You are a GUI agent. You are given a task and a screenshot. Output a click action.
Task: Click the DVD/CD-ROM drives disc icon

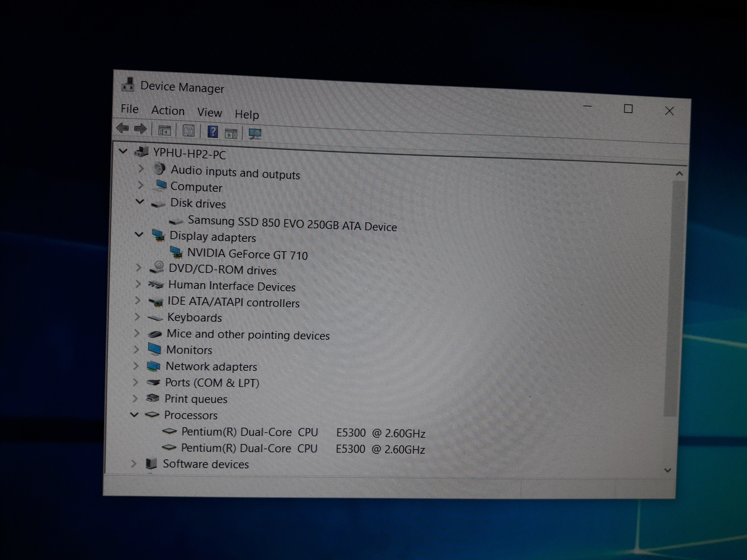coord(157,267)
